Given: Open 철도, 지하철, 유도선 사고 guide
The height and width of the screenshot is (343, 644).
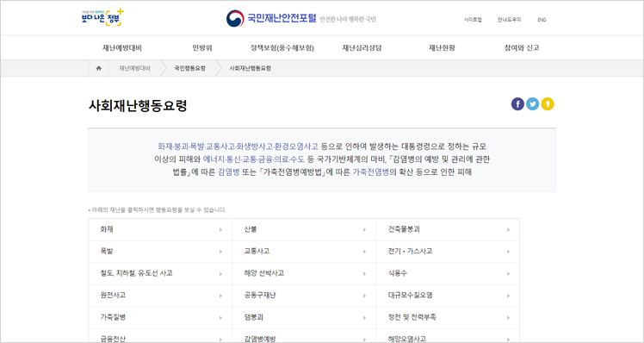Looking at the screenshot, I should coord(160,273).
